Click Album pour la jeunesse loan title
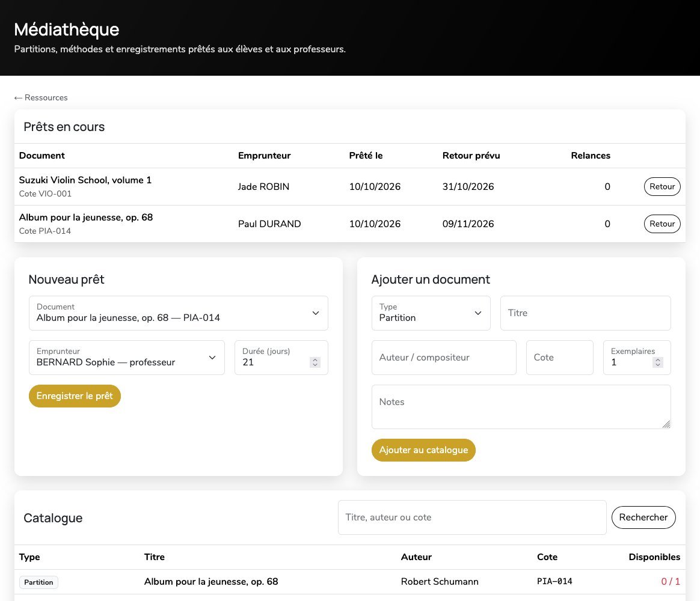 [86, 218]
